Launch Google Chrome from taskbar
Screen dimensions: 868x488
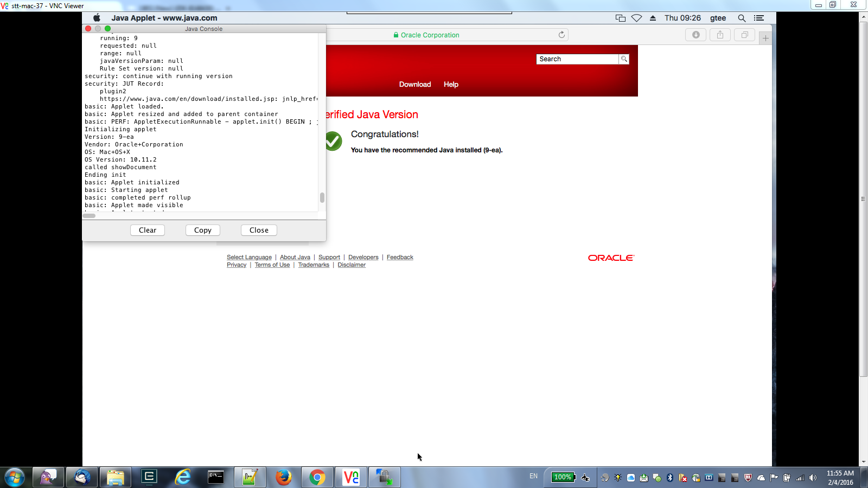[317, 477]
